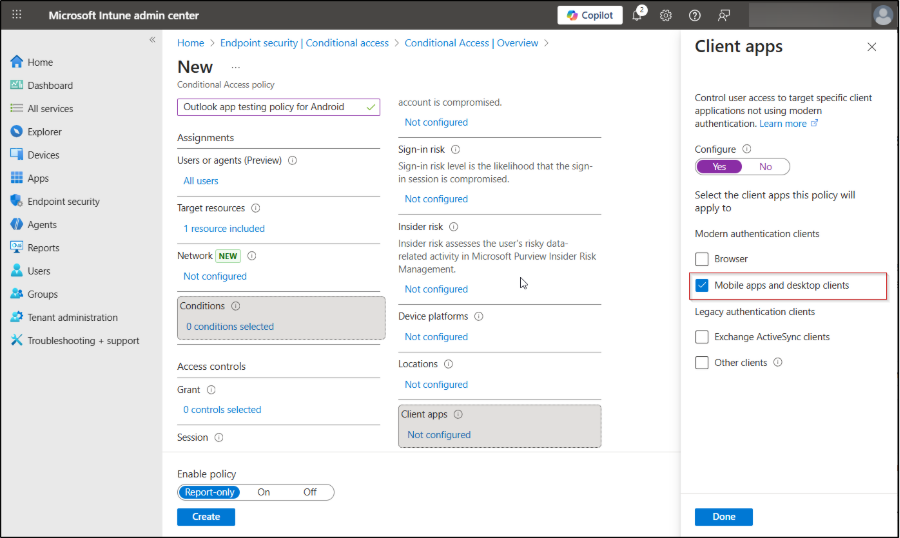Viewport: 900px width, 538px height.
Task: Click Not configured under Device platforms
Action: click(436, 337)
